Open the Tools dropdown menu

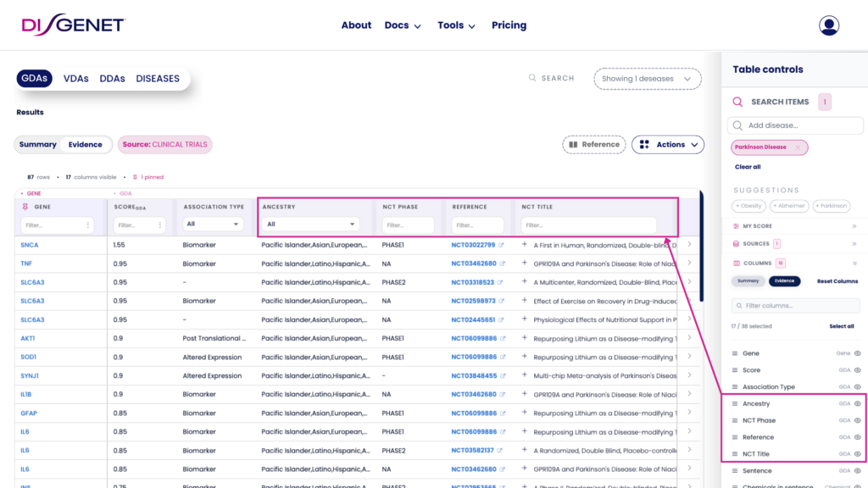pyautogui.click(x=456, y=25)
